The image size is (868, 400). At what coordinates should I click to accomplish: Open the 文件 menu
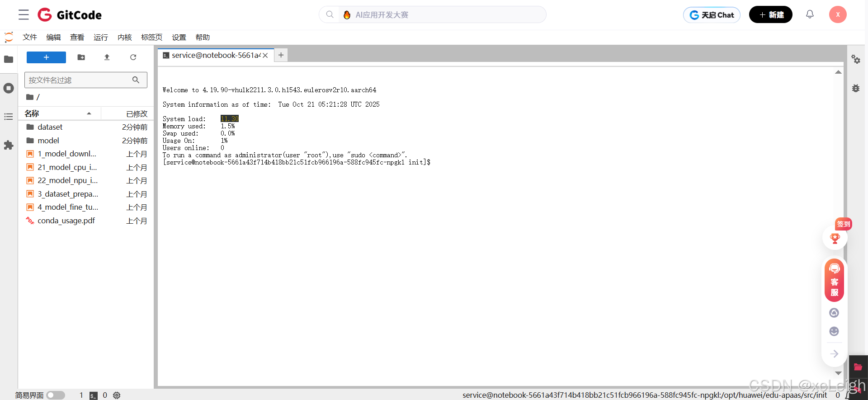[x=30, y=37]
